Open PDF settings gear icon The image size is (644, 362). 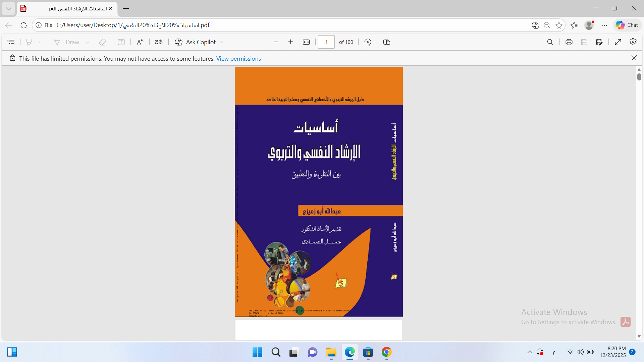point(633,42)
